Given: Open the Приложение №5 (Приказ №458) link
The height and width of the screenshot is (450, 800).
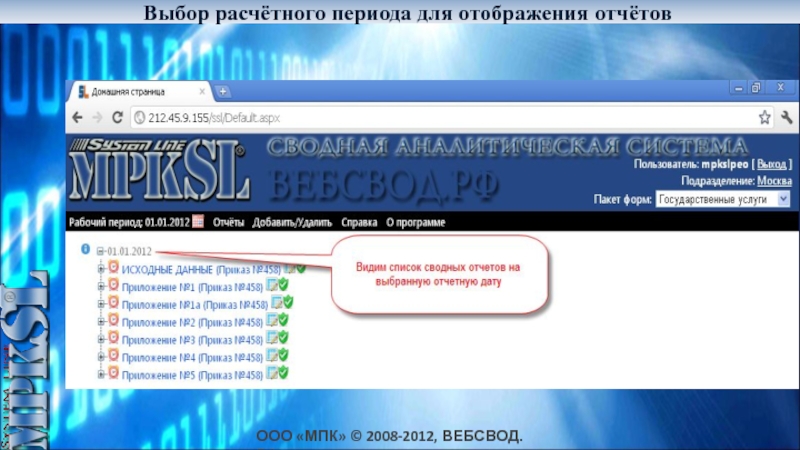Looking at the screenshot, I should [x=192, y=375].
